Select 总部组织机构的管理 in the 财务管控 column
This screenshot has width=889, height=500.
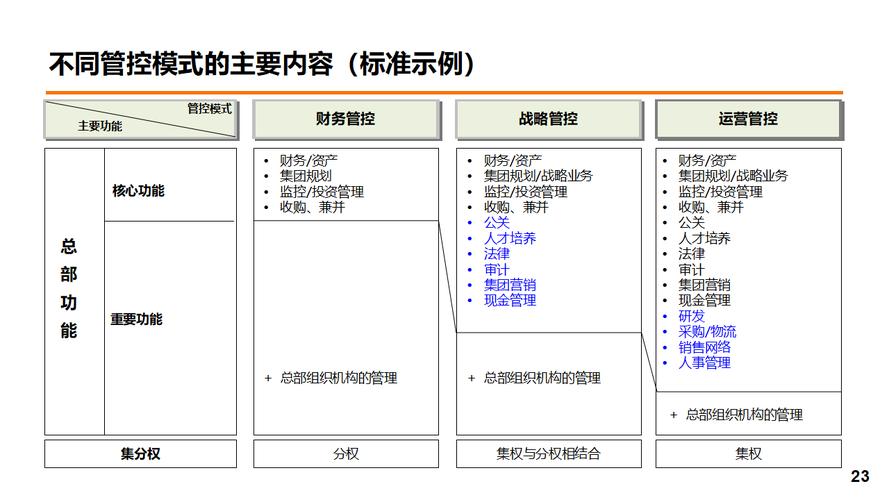pos(338,378)
